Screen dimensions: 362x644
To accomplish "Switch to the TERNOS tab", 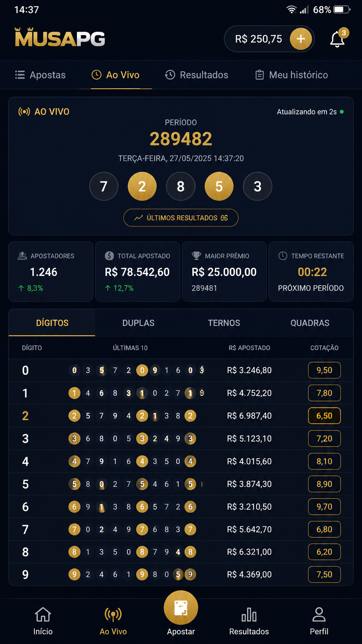I will click(224, 323).
